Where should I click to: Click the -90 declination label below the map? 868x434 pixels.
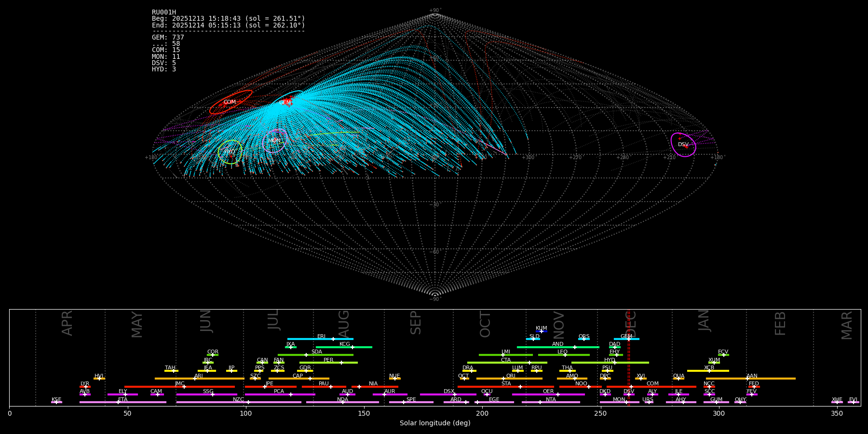(435, 299)
